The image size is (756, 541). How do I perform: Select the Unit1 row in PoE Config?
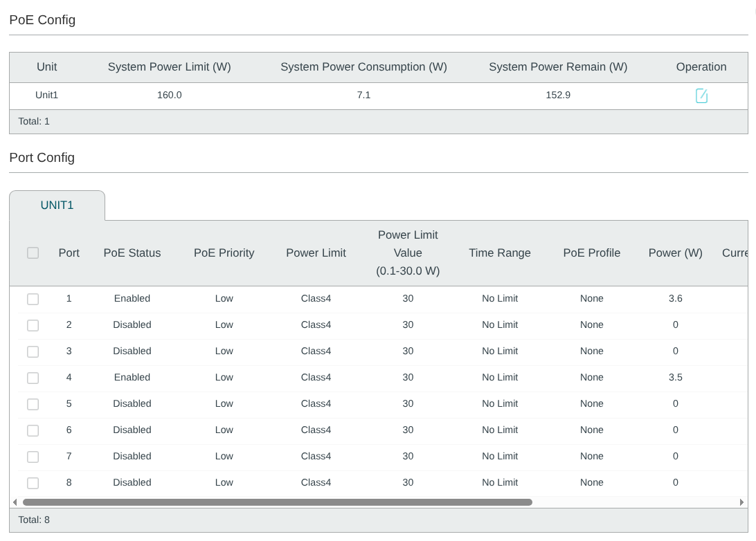click(379, 95)
